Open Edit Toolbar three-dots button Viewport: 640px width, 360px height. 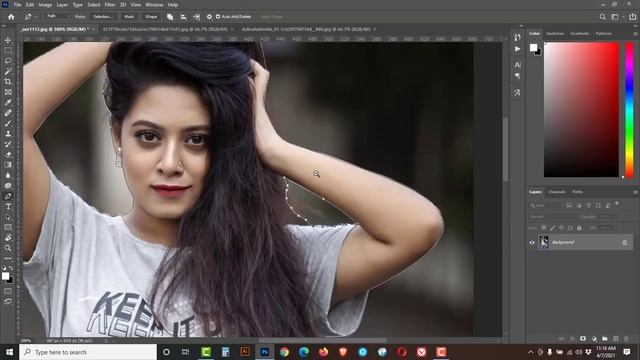click(x=8, y=258)
